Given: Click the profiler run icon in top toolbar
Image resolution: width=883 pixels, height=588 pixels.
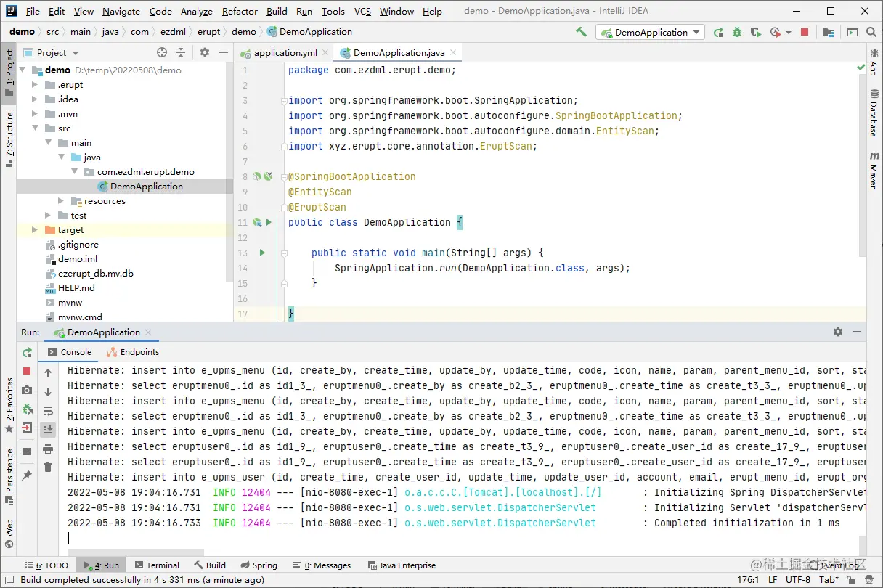Looking at the screenshot, I should point(776,32).
